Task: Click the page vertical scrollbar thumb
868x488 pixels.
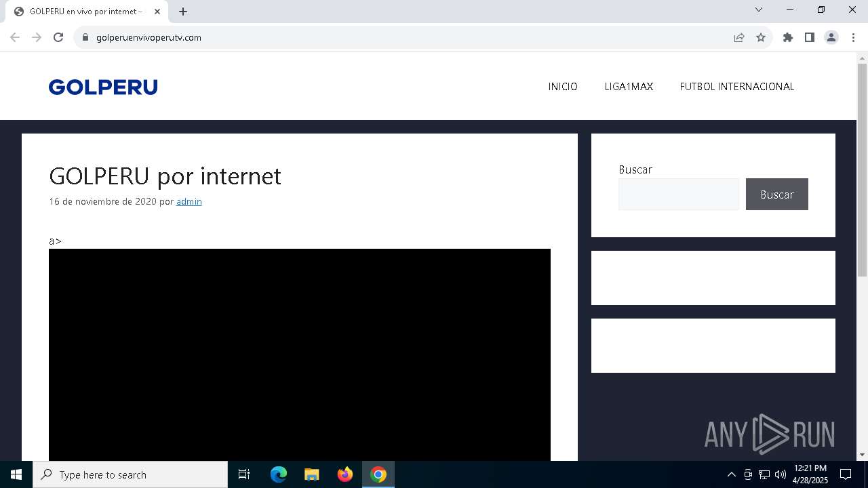Action: tap(862, 169)
